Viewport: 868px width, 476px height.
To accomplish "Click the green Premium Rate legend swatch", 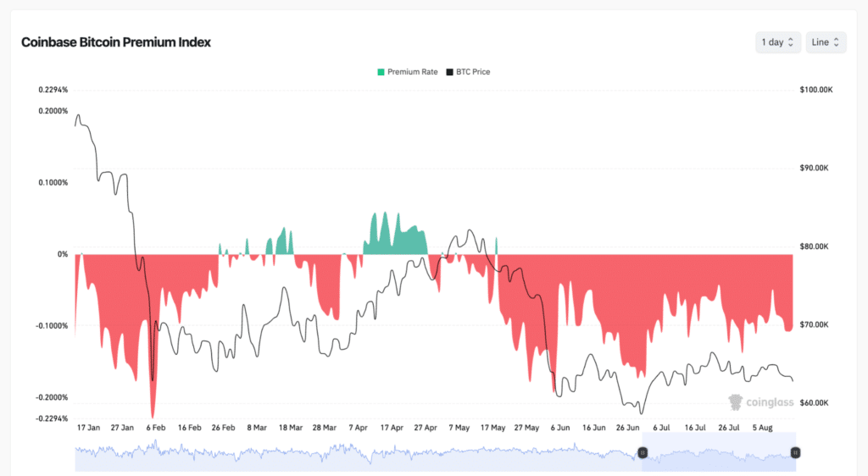I will 381,72.
